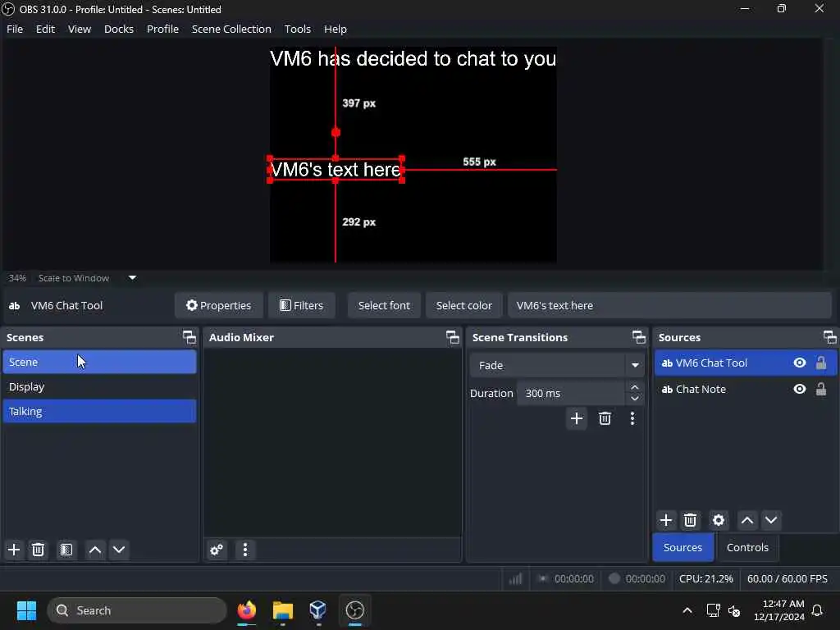Open Firefox from the taskbar
Viewport: 840px width, 630px height.
[x=247, y=610]
